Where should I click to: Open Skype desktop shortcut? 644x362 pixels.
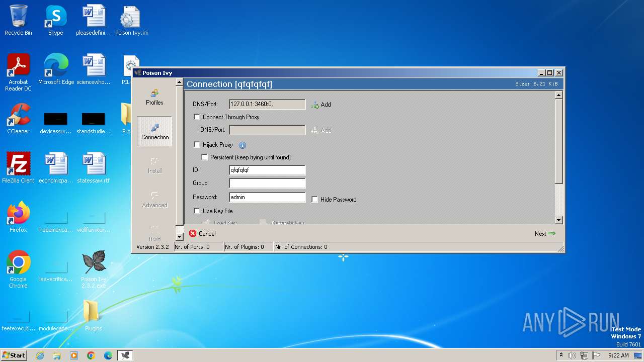click(x=56, y=20)
